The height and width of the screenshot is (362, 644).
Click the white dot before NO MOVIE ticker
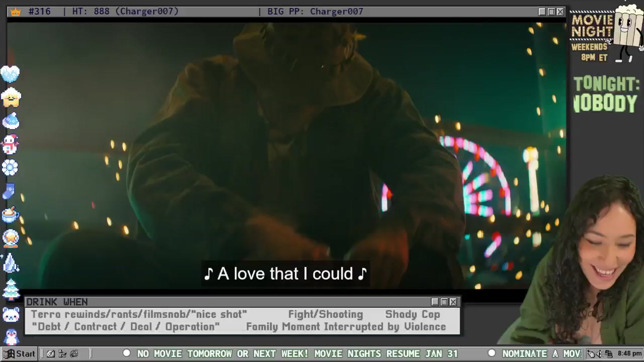tap(126, 353)
